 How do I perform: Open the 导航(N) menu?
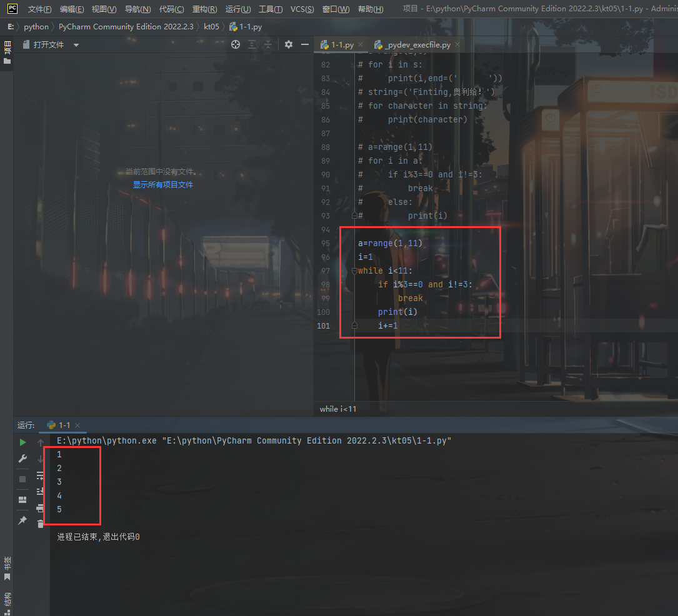(137, 9)
